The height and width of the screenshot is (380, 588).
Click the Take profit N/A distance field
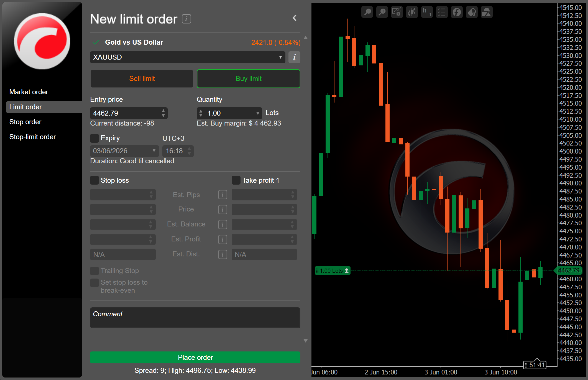point(264,254)
